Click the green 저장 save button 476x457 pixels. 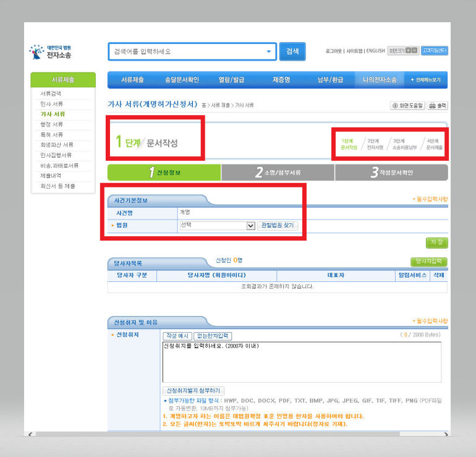436,242
